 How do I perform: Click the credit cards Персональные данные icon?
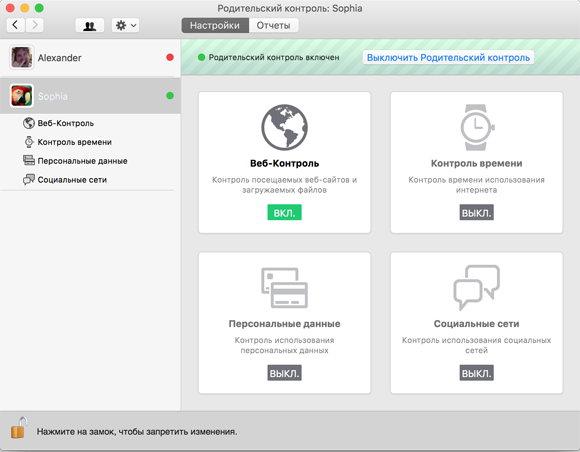pos(284,288)
